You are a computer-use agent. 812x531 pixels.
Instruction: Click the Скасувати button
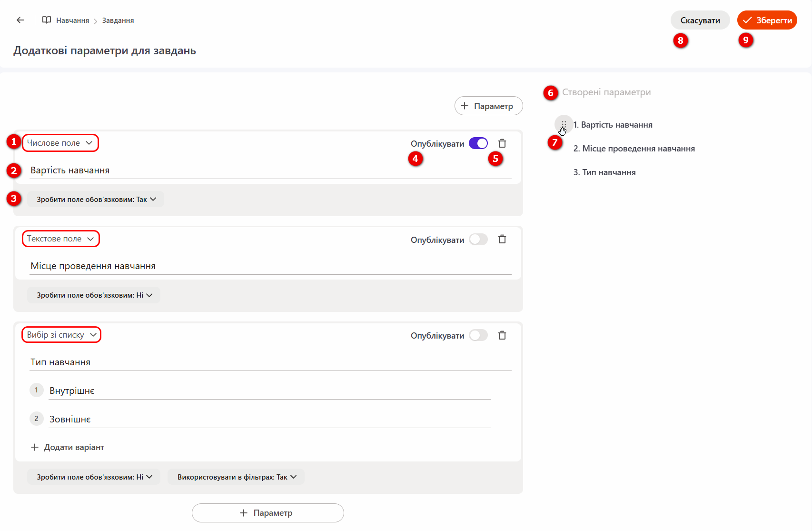[700, 20]
